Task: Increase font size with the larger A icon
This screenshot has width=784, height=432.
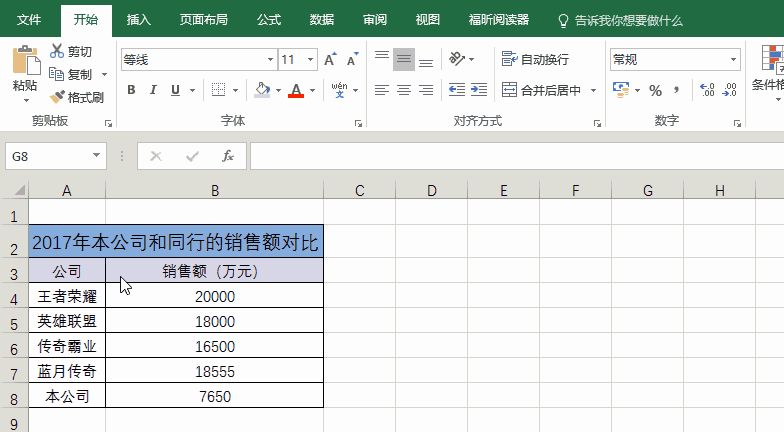Action: (x=330, y=60)
